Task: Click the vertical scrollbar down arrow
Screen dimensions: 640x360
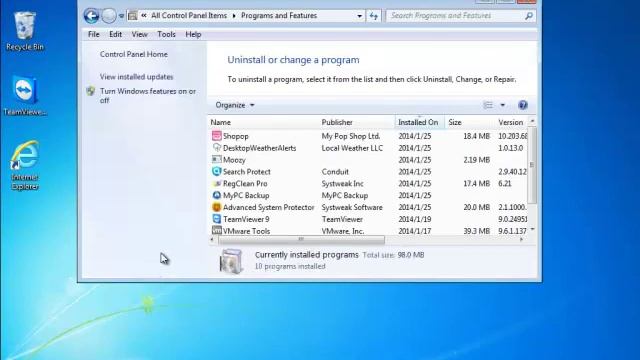Action: 532,230
